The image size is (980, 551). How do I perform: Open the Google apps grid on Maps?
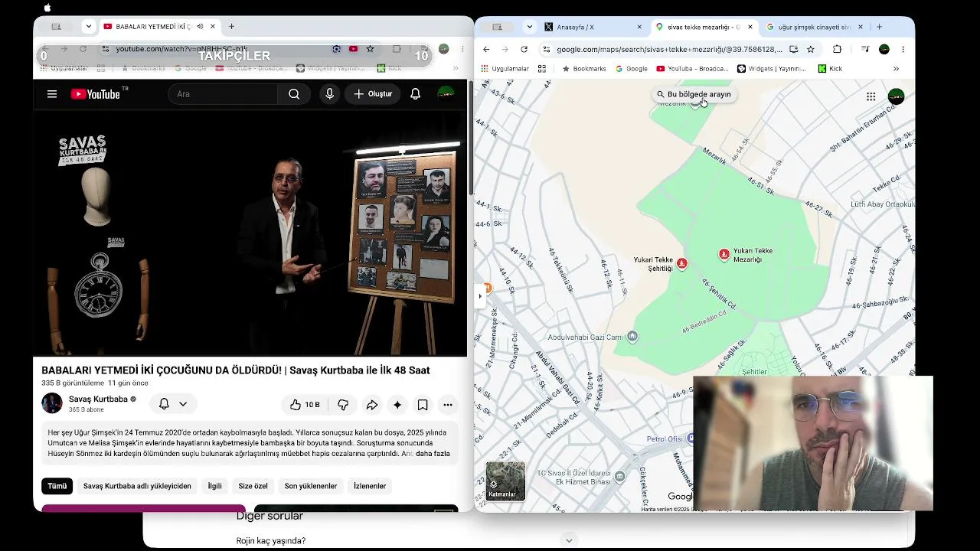(x=871, y=96)
